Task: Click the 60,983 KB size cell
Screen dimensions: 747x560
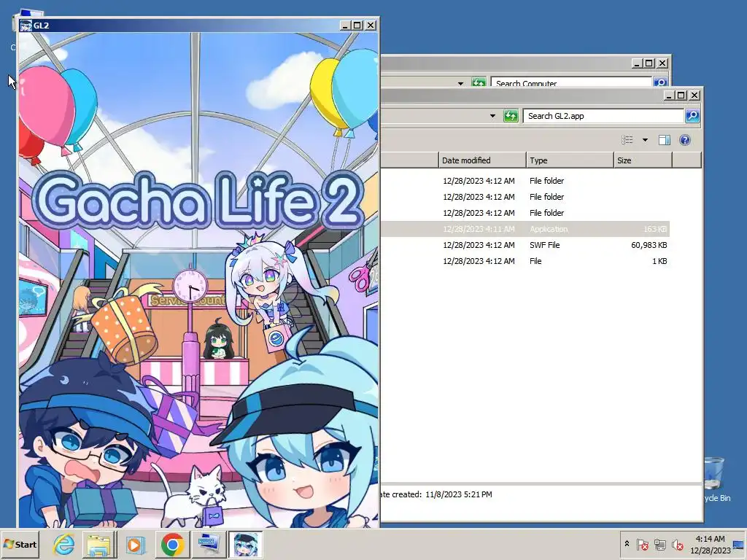Action: point(649,245)
